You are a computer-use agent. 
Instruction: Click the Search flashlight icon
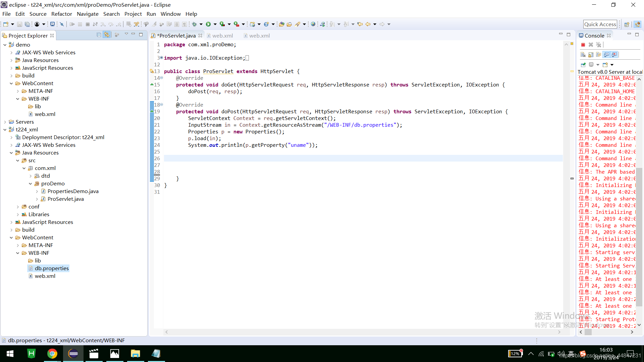pyautogui.click(x=298, y=24)
